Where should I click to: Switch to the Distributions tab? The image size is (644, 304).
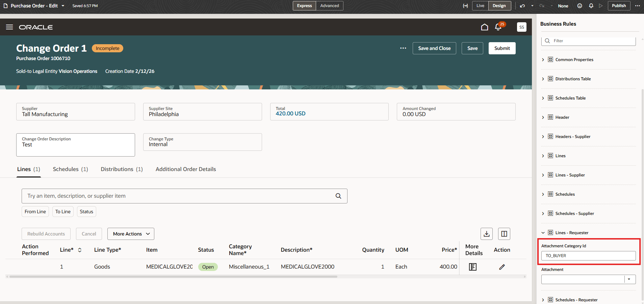tap(117, 169)
